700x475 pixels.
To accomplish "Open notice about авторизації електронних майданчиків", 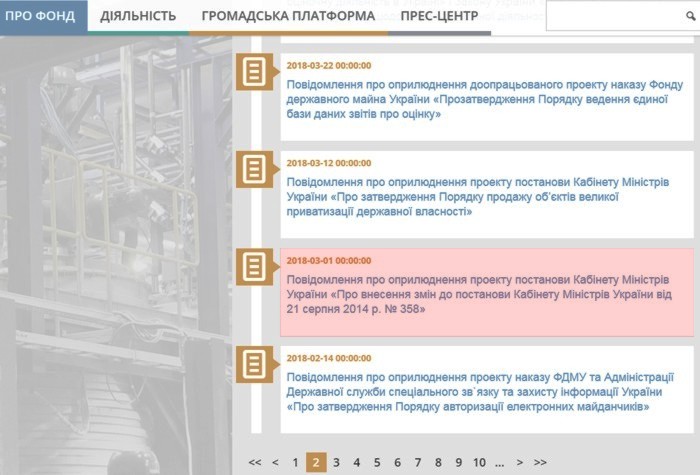I will [x=480, y=392].
